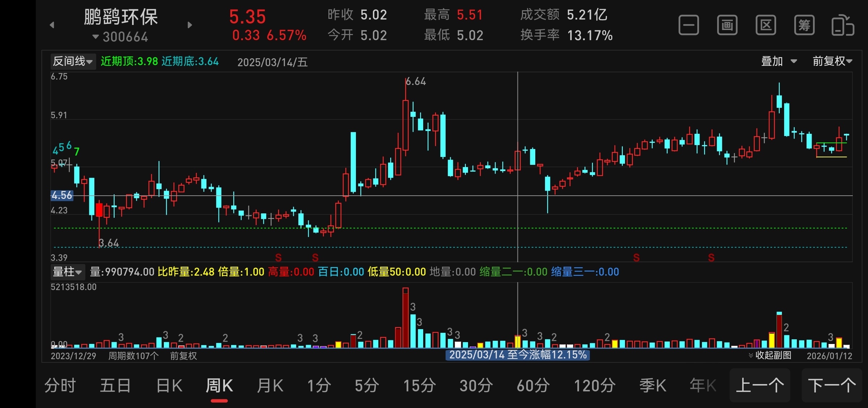Select the range statistics (区) icon

coord(766,25)
